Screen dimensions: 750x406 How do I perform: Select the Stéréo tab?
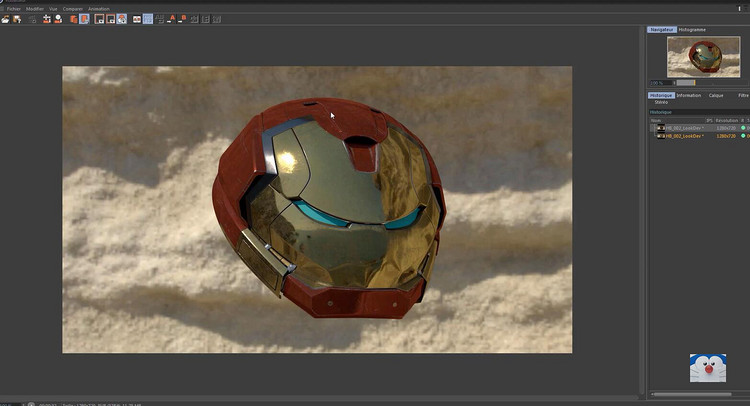click(661, 102)
